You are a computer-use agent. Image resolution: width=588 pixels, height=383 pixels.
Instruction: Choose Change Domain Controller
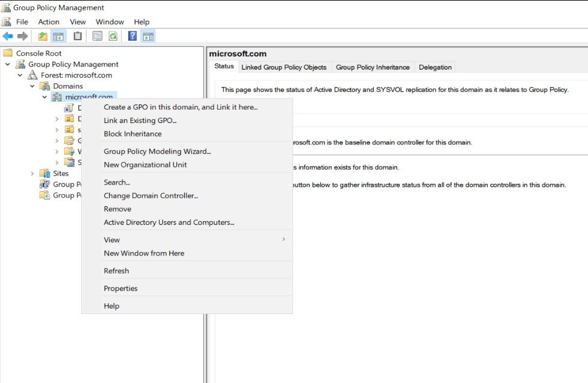click(x=187, y=195)
